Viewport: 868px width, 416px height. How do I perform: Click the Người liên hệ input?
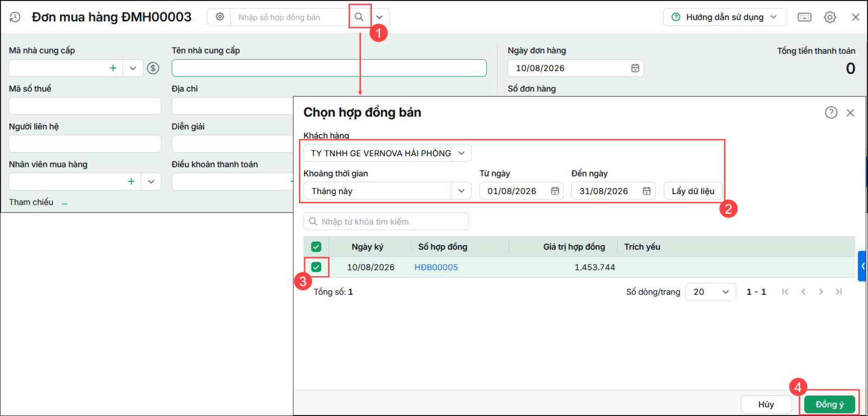[85, 144]
